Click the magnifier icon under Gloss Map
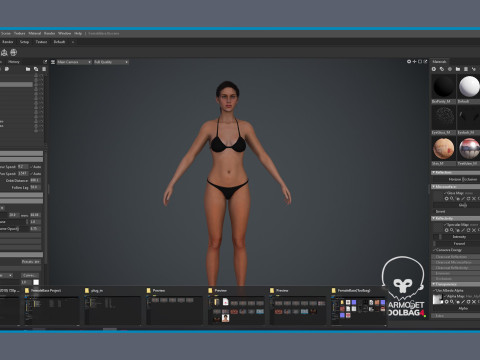The image size is (480, 360). pos(452,199)
